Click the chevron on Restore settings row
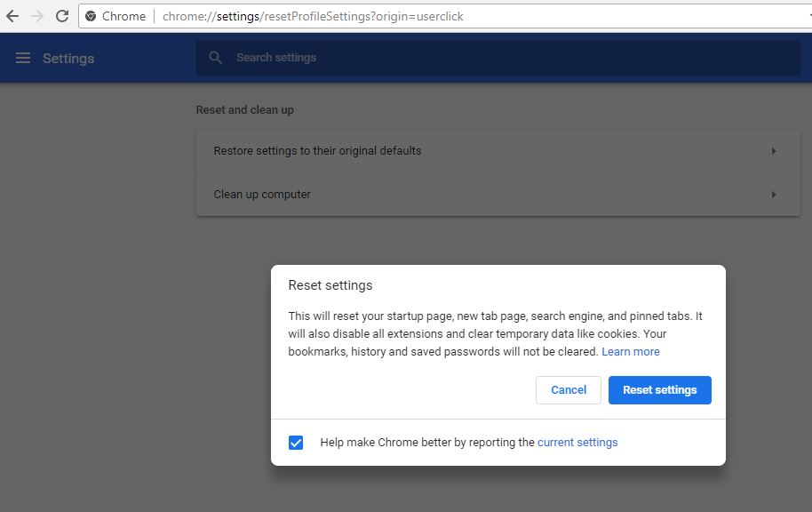This screenshot has height=512, width=812. click(x=772, y=151)
